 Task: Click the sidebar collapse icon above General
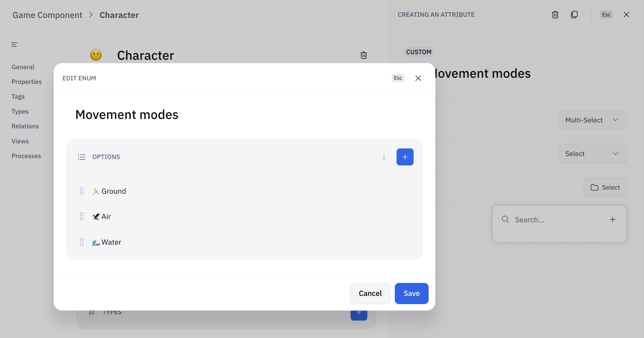[x=14, y=44]
